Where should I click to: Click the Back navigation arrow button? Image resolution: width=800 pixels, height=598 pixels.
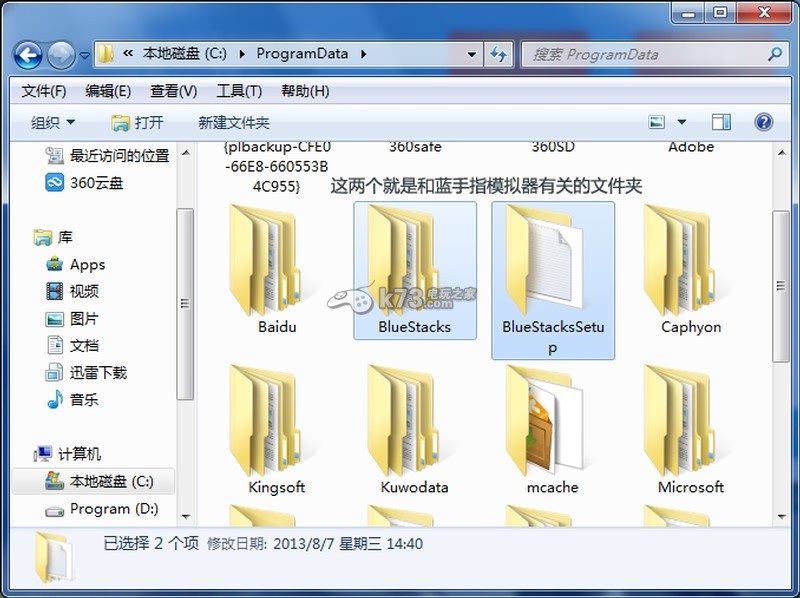point(28,54)
